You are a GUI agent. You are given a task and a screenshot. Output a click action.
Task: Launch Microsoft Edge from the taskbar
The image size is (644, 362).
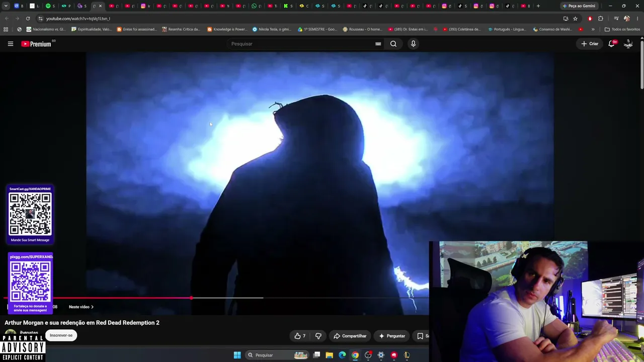click(x=342, y=355)
